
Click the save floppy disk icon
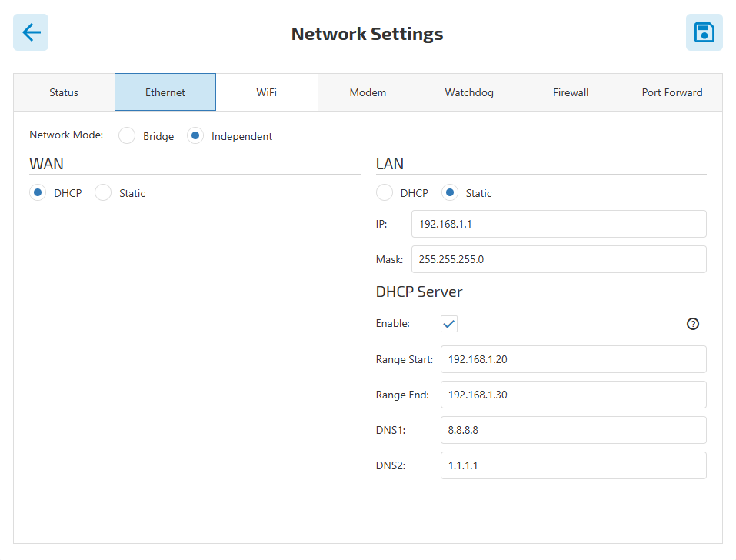click(x=704, y=32)
